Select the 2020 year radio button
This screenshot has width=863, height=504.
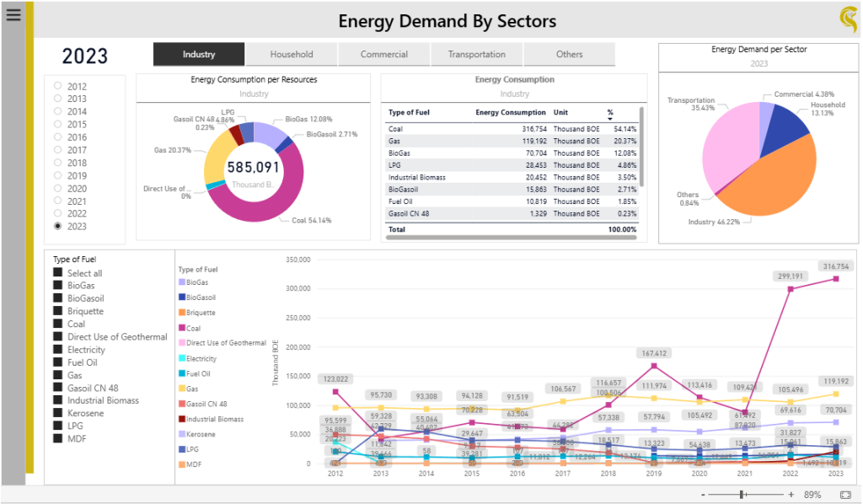[x=57, y=189]
